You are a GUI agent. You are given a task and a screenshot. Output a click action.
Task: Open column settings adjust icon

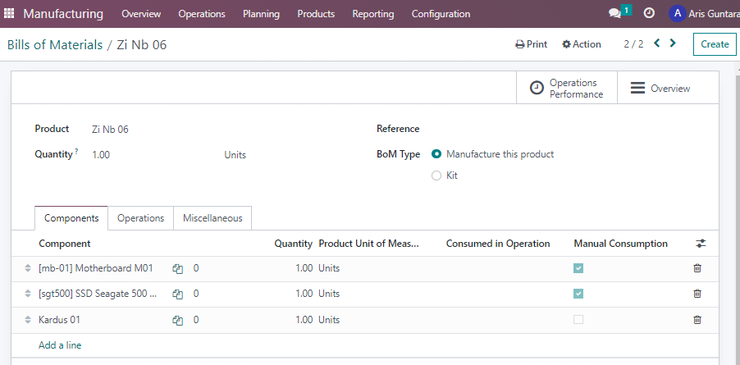701,244
